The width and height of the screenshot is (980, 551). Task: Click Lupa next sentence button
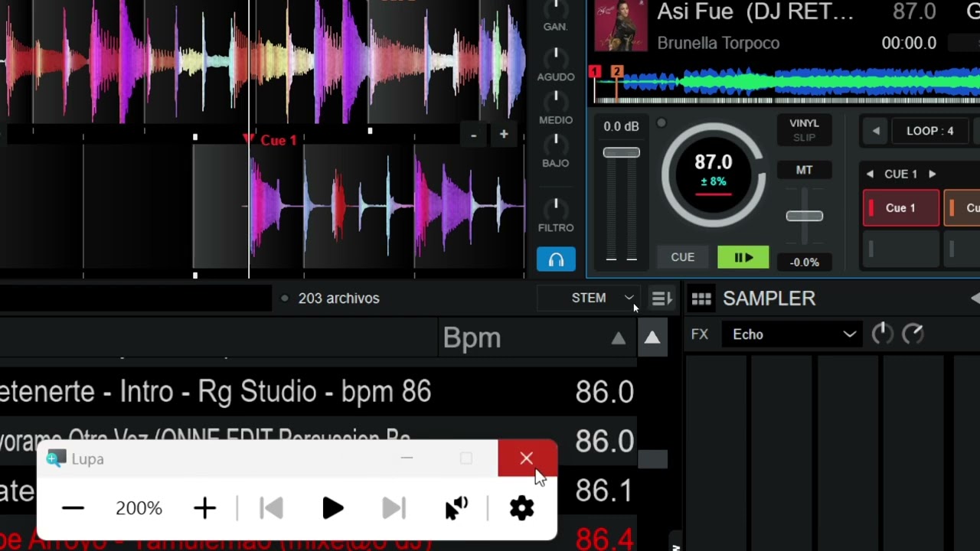[394, 508]
